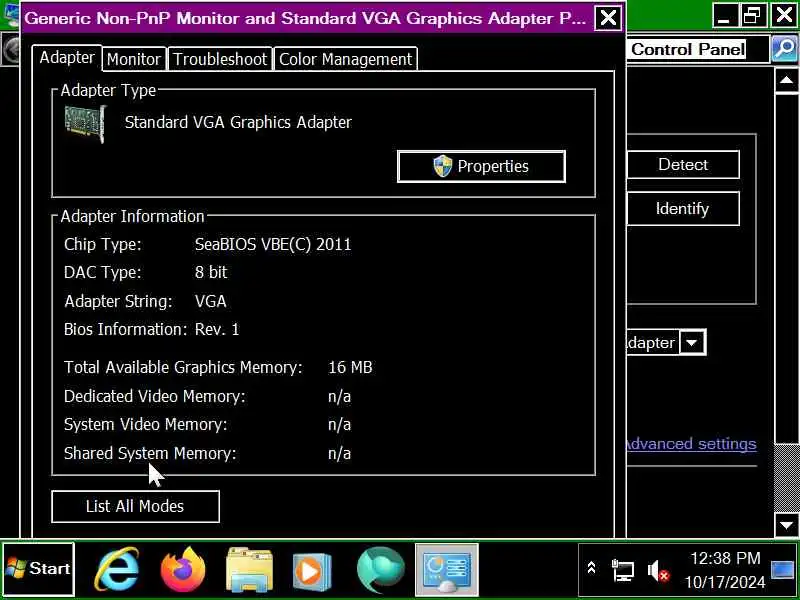The width and height of the screenshot is (800, 600).
Task: Click the Control Panel search magnifier icon
Action: click(x=784, y=49)
